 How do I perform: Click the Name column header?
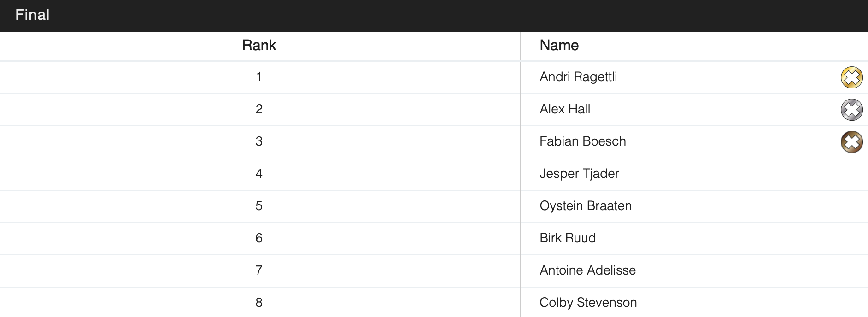point(559,46)
